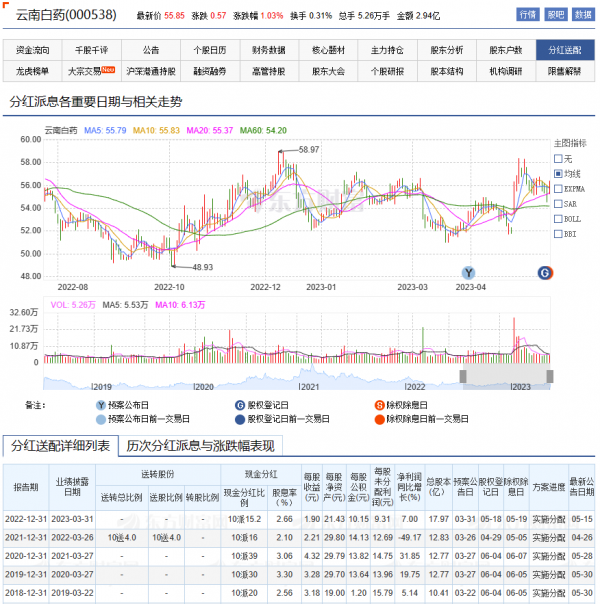Screen dimensions: 600x604
Task: Click the New badge on 大宗交易
Action: click(108, 68)
